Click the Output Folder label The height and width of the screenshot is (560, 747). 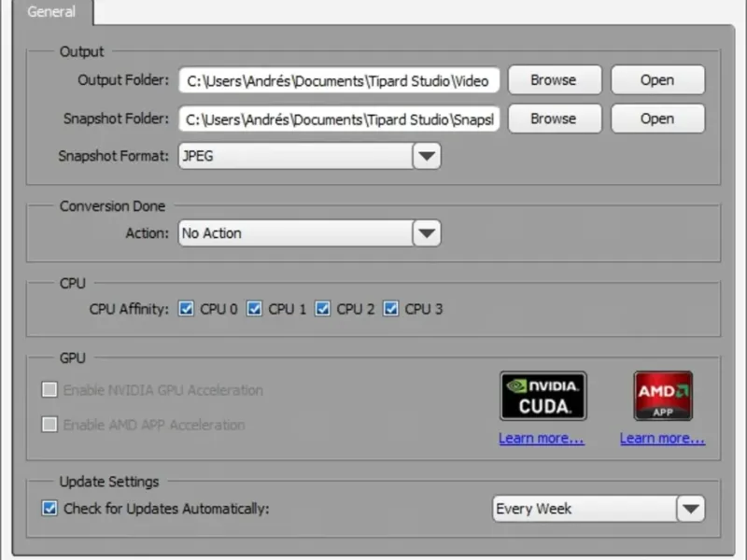point(123,80)
